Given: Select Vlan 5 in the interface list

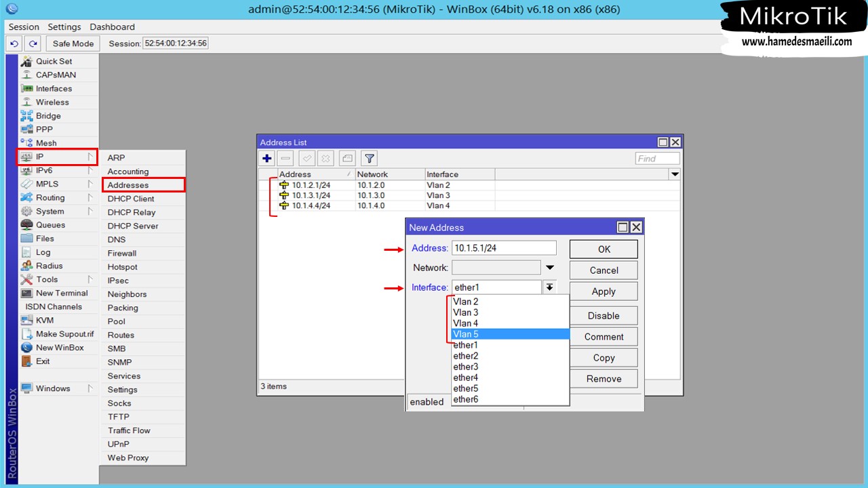Looking at the screenshot, I should pyautogui.click(x=511, y=334).
